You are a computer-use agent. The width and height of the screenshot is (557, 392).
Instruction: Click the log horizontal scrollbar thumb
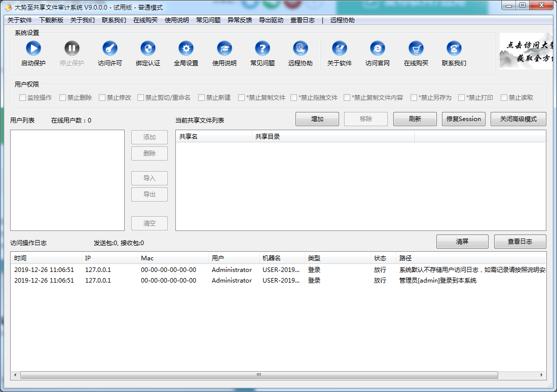259,375
